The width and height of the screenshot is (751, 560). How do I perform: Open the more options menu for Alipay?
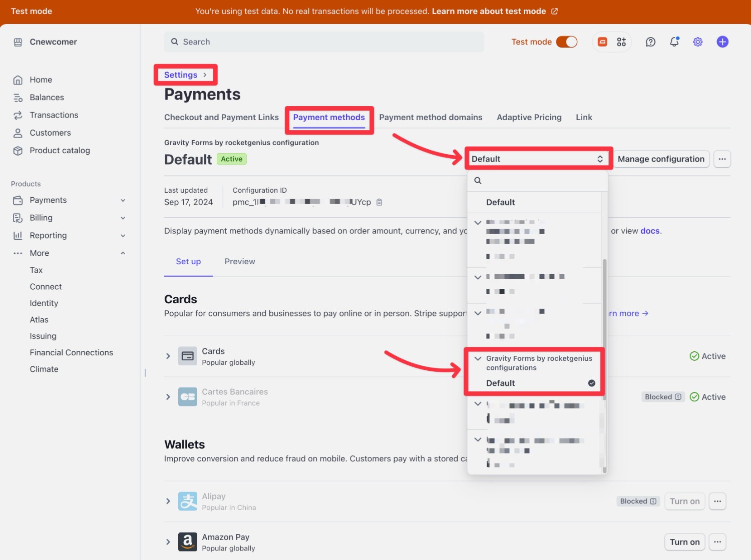pyautogui.click(x=717, y=501)
